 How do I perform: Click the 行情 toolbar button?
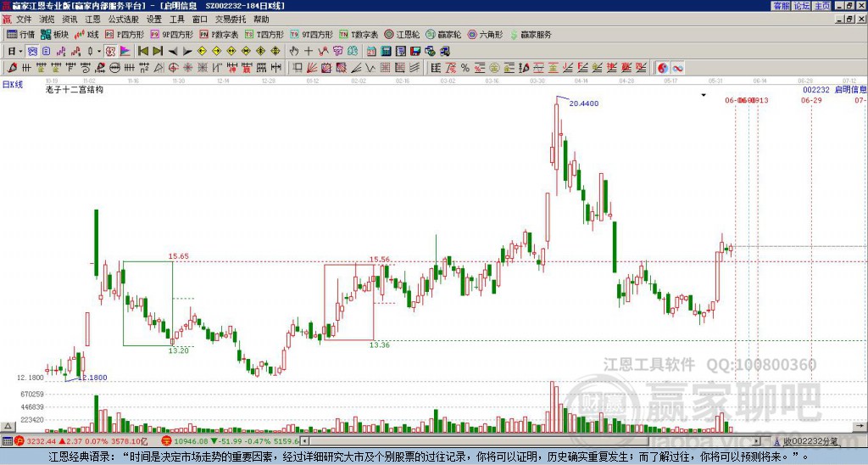click(x=21, y=34)
